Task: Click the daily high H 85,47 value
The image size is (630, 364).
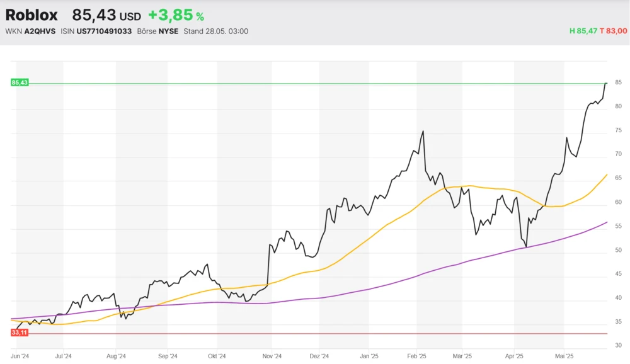Action: [x=582, y=31]
